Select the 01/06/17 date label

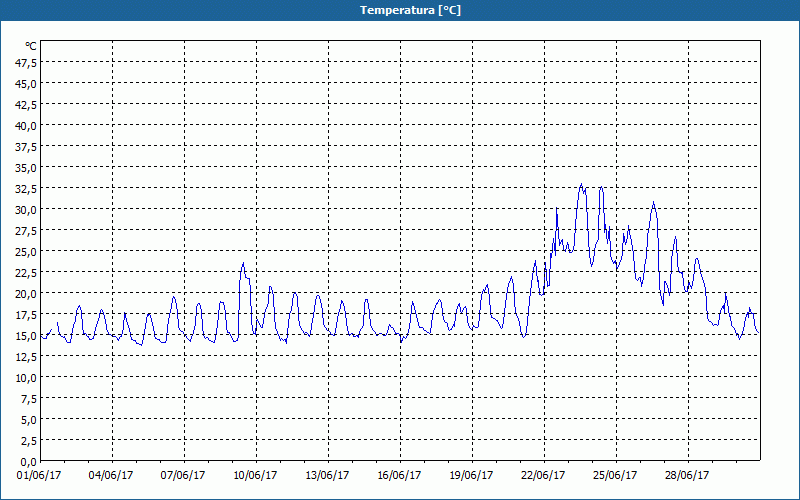39,476
